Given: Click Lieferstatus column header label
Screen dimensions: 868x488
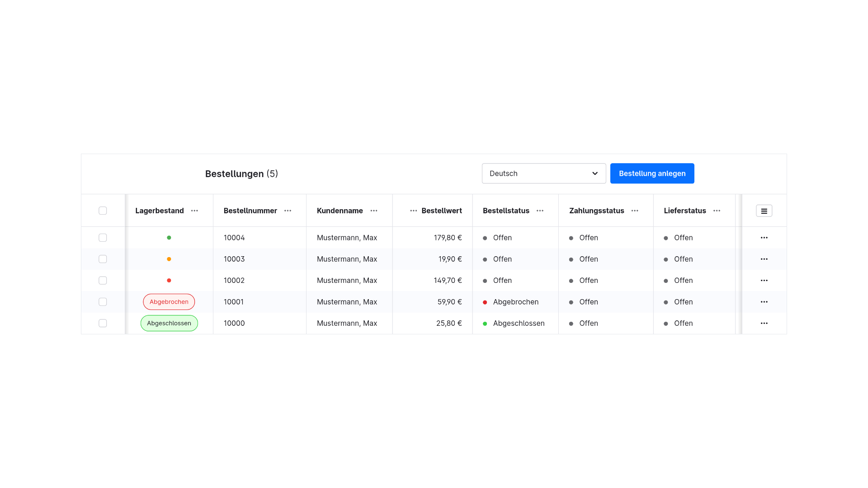Looking at the screenshot, I should 685,211.
